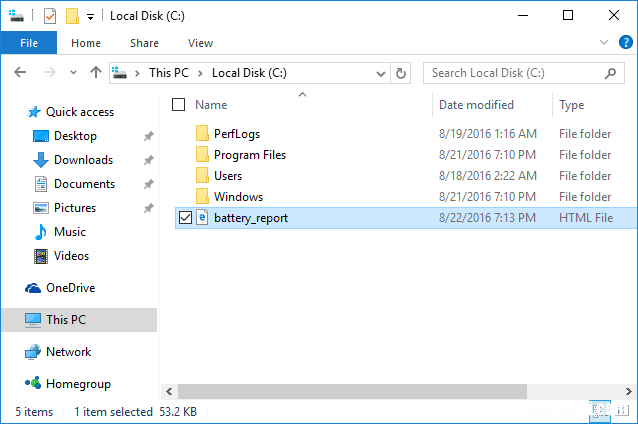Select This PC in the navigation pane
The width and height of the screenshot is (638, 424).
79,320
